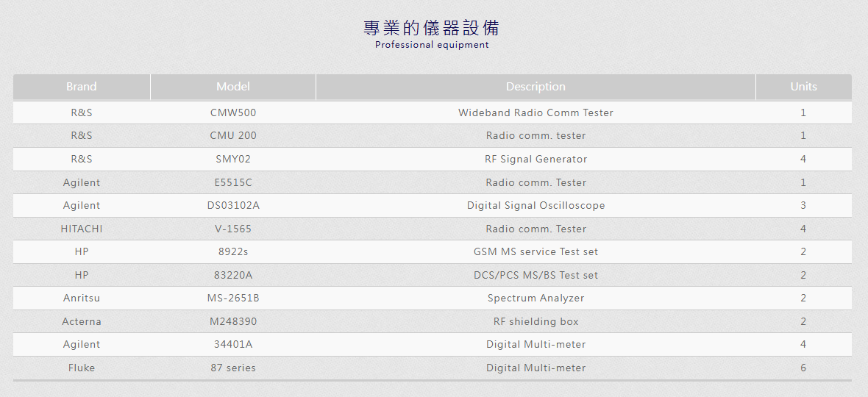The width and height of the screenshot is (868, 397).
Task: Click units value 6 in Fluke row
Action: point(803,368)
